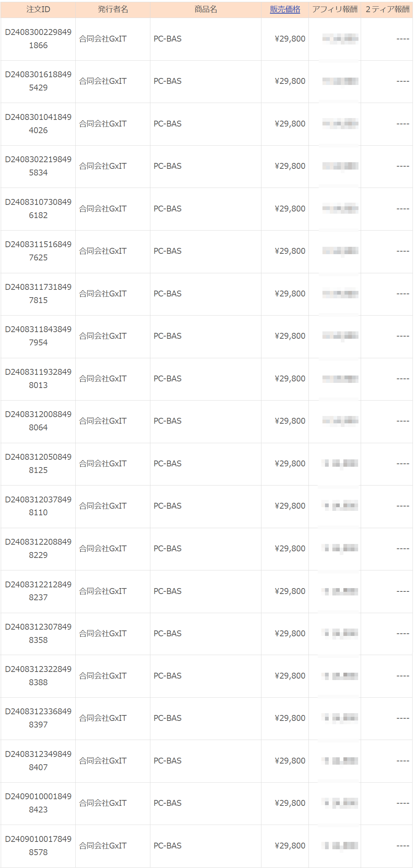Click the 注文ID column header
The image size is (414, 868).
coord(38,10)
